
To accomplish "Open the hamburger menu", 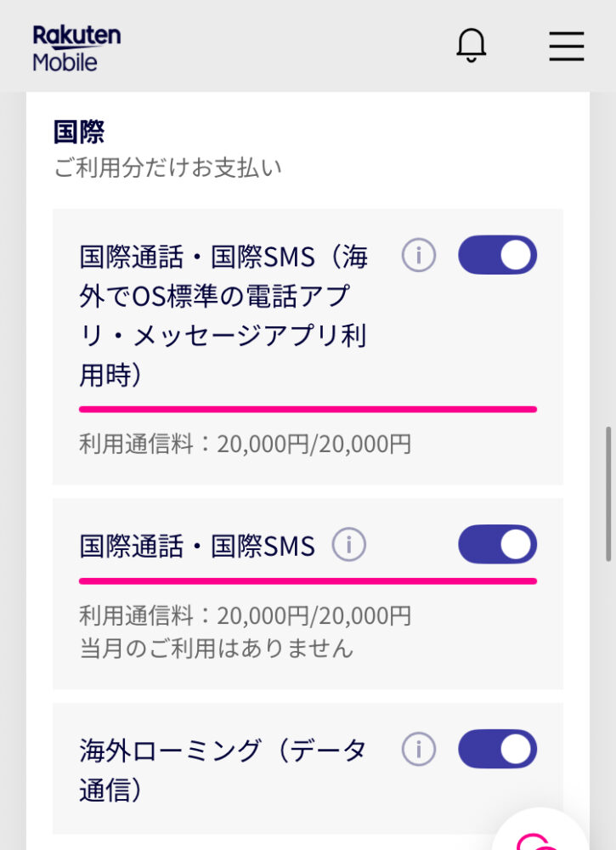I will pos(566,46).
